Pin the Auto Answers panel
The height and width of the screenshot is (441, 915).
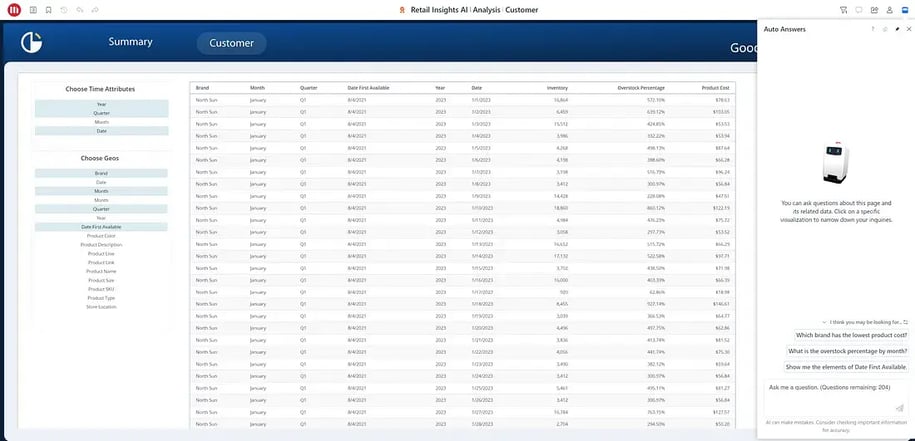[897, 29]
